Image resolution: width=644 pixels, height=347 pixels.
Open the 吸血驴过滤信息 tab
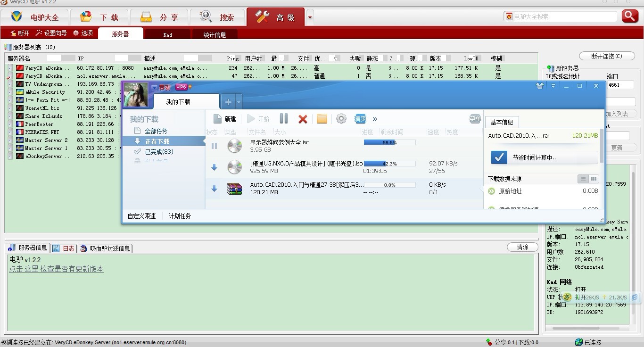click(105, 248)
